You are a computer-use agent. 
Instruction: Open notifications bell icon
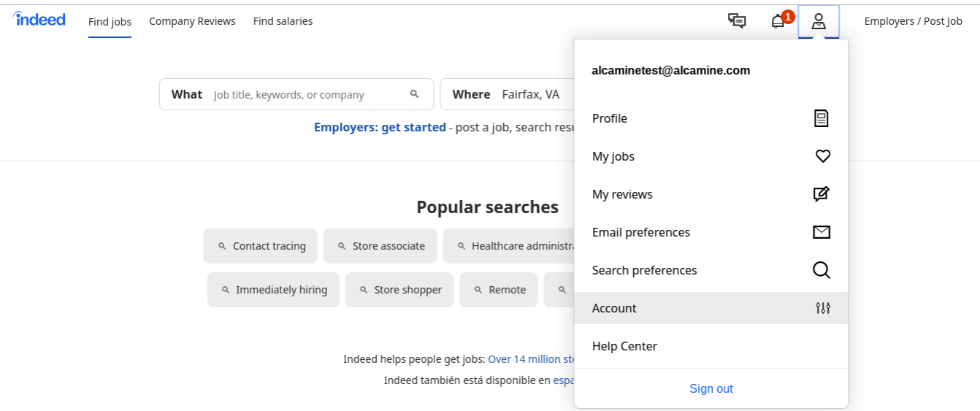coord(778,21)
